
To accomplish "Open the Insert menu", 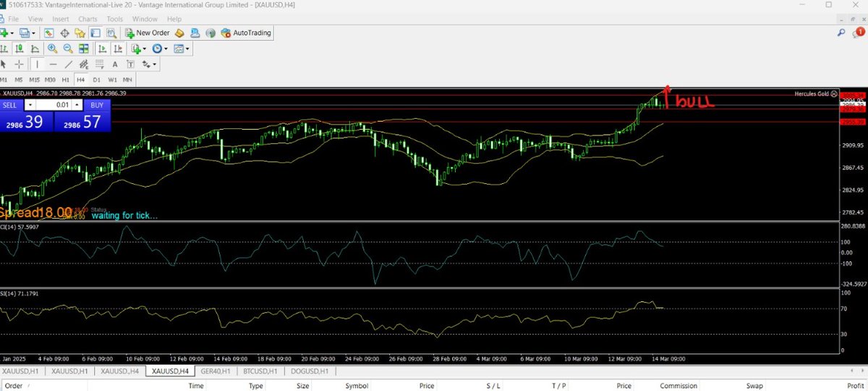I will click(x=61, y=19).
